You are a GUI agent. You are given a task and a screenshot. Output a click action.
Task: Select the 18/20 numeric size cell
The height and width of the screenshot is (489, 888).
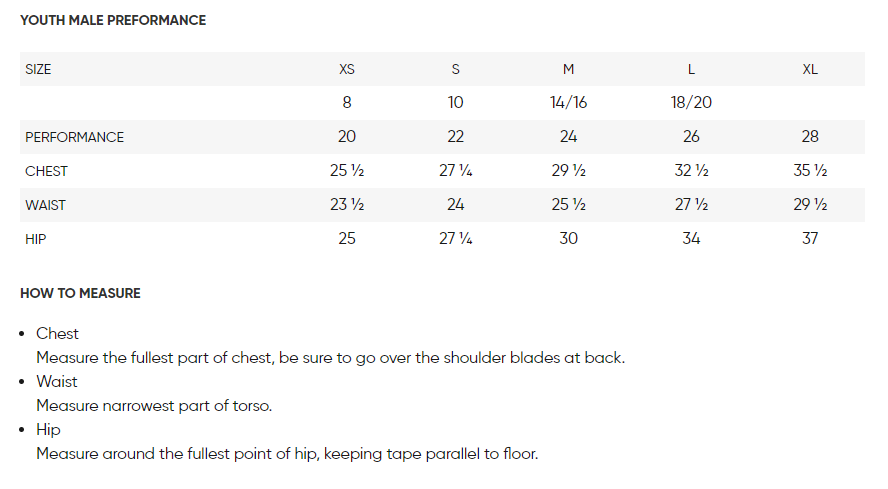tap(691, 103)
